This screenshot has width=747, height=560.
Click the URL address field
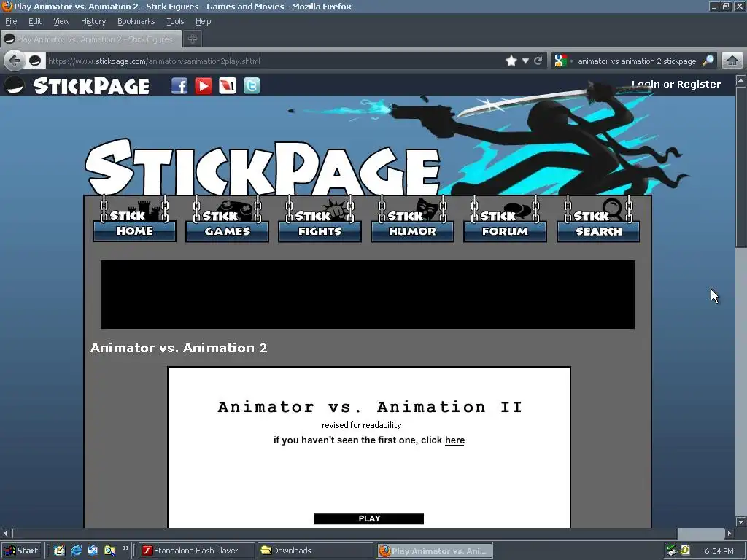274,61
